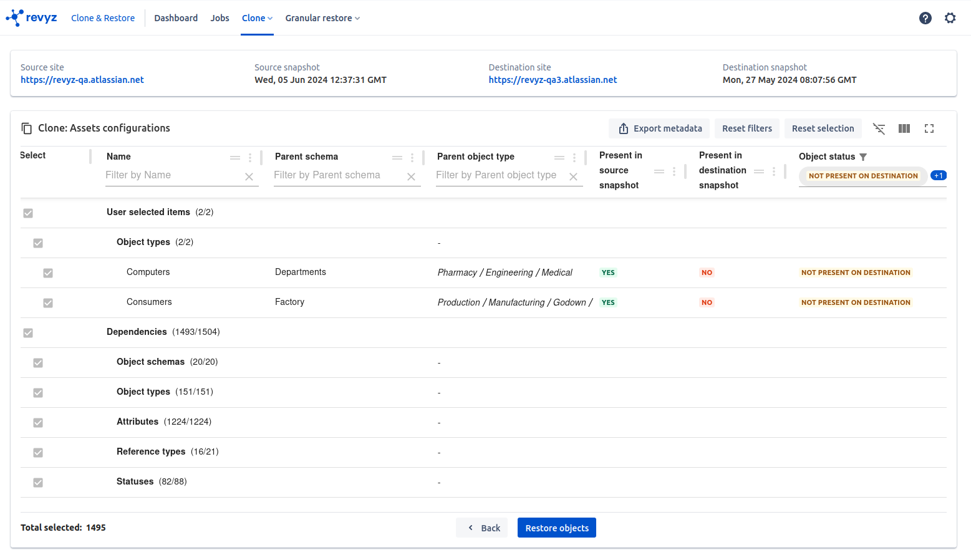Collapse the User selected items group
Image resolution: width=971 pixels, height=560 pixels.
tap(160, 212)
